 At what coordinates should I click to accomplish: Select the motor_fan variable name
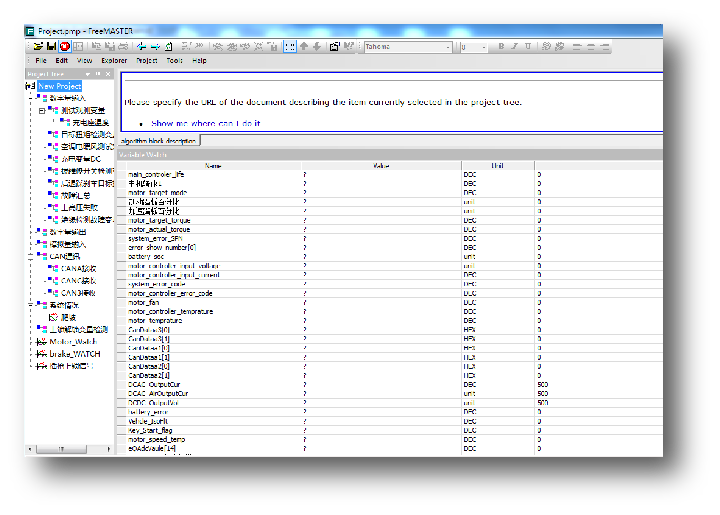point(144,302)
